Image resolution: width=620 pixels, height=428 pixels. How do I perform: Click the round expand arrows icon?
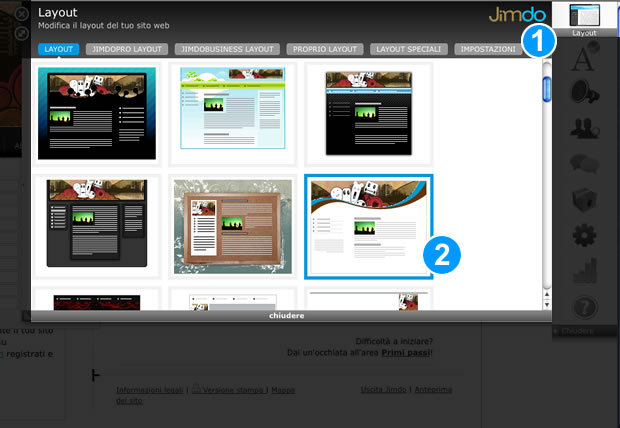(x=21, y=33)
